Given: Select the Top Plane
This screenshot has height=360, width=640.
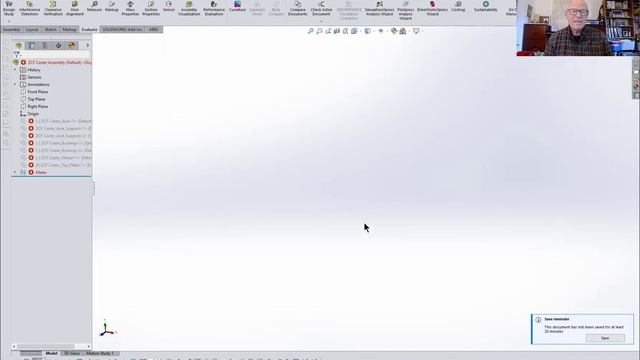Looking at the screenshot, I should (36, 99).
